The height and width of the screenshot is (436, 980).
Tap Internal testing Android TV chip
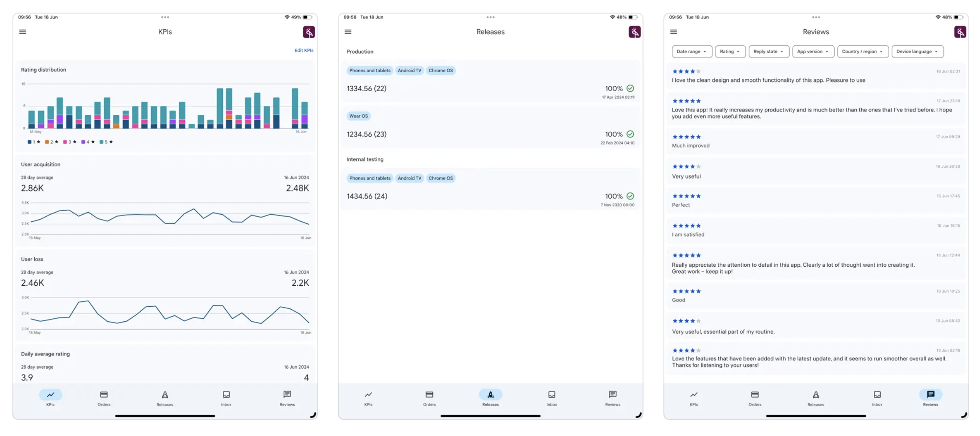tap(409, 178)
